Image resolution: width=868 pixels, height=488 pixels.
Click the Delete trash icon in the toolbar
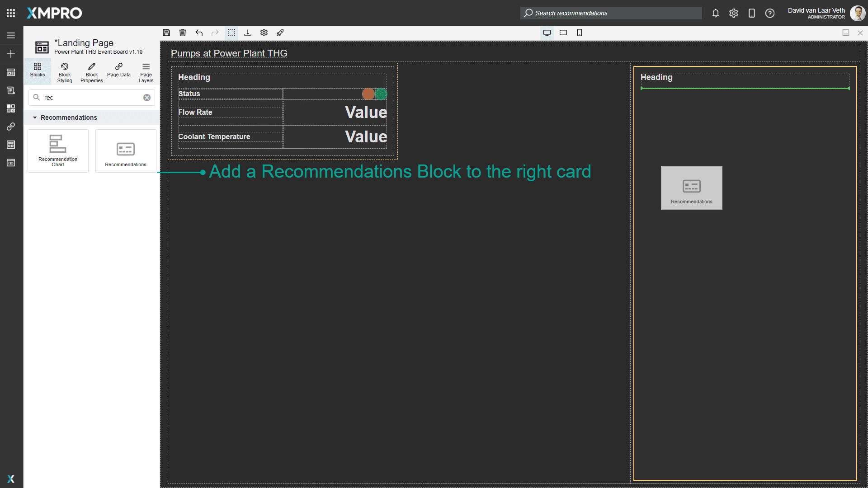[x=183, y=33]
